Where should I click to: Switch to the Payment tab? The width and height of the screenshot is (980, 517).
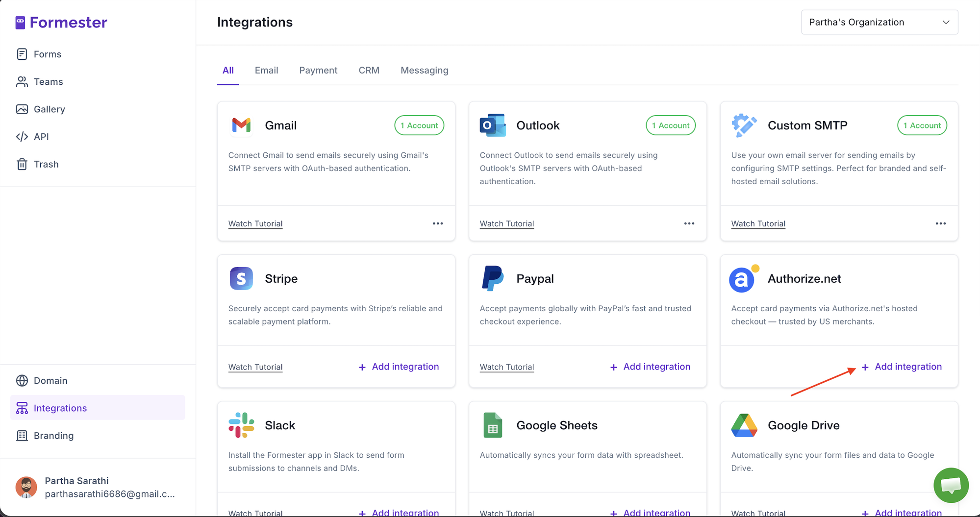click(x=318, y=71)
